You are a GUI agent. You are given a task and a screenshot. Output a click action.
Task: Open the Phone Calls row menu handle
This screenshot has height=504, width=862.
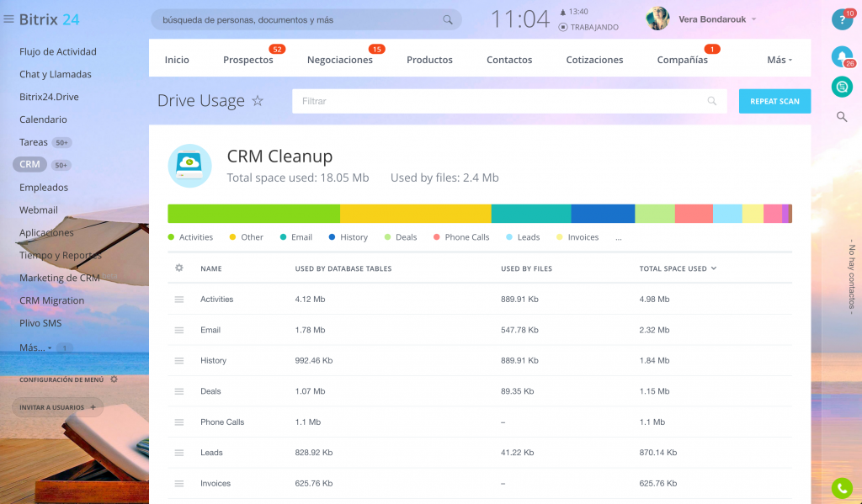(178, 422)
